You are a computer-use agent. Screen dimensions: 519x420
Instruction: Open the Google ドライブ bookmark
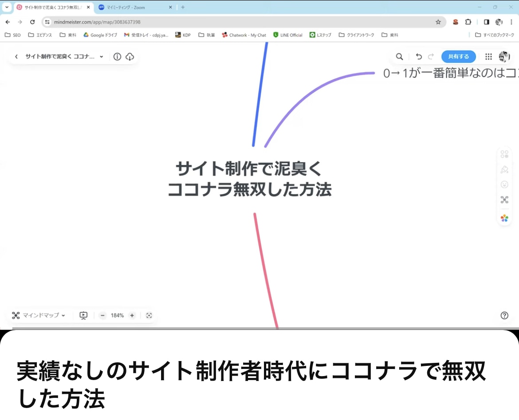[x=100, y=35]
